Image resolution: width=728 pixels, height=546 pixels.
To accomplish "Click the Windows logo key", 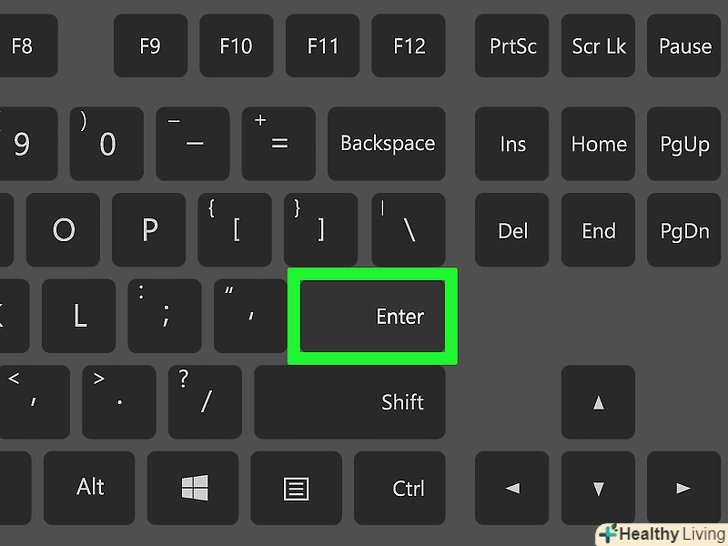I will coord(193,488).
